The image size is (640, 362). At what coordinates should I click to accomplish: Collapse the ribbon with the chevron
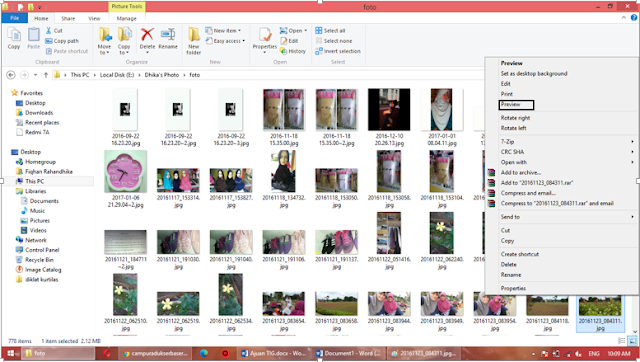pyautogui.click(x=624, y=18)
